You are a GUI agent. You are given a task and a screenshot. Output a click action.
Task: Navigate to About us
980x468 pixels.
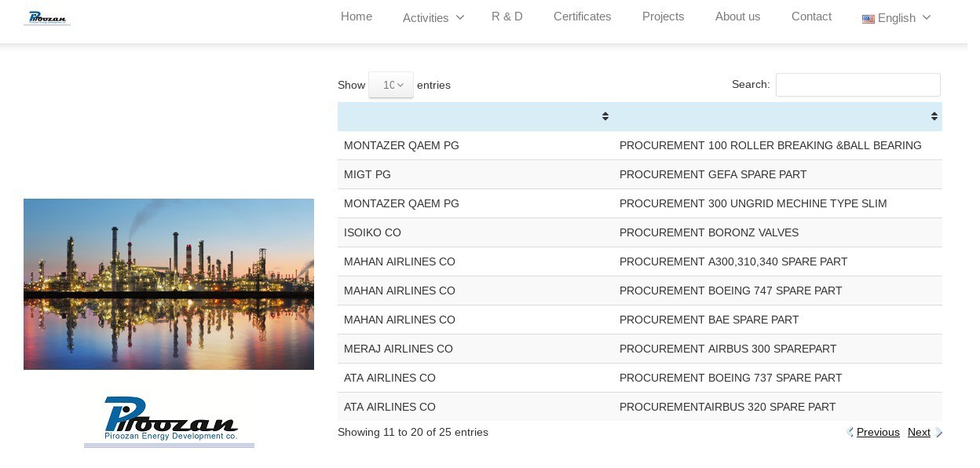(737, 16)
